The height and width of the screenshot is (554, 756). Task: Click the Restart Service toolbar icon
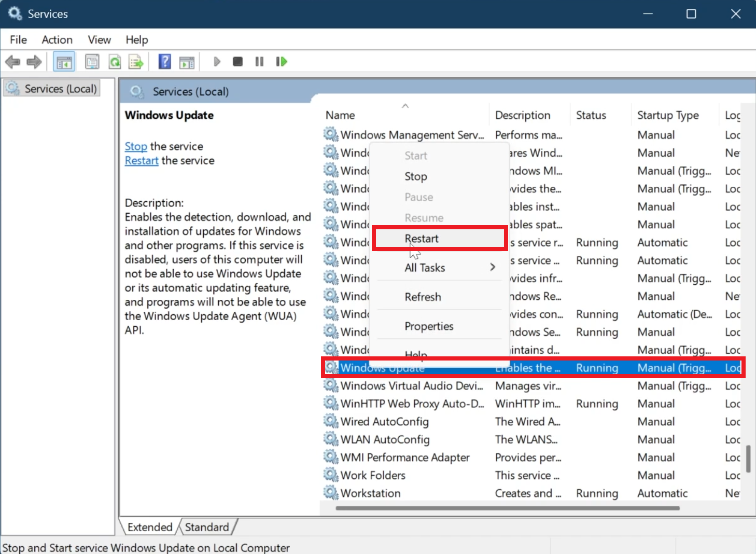(281, 61)
